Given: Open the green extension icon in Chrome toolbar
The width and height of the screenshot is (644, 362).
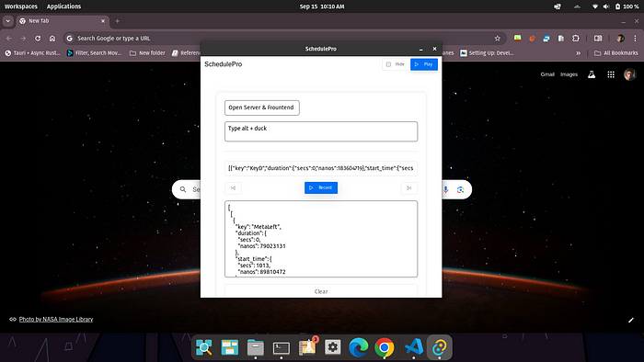Looking at the screenshot, I should [x=517, y=38].
